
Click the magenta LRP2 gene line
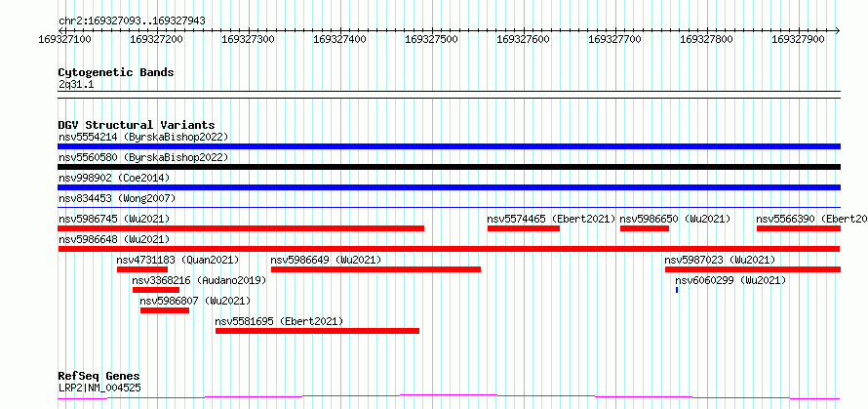coord(449,397)
